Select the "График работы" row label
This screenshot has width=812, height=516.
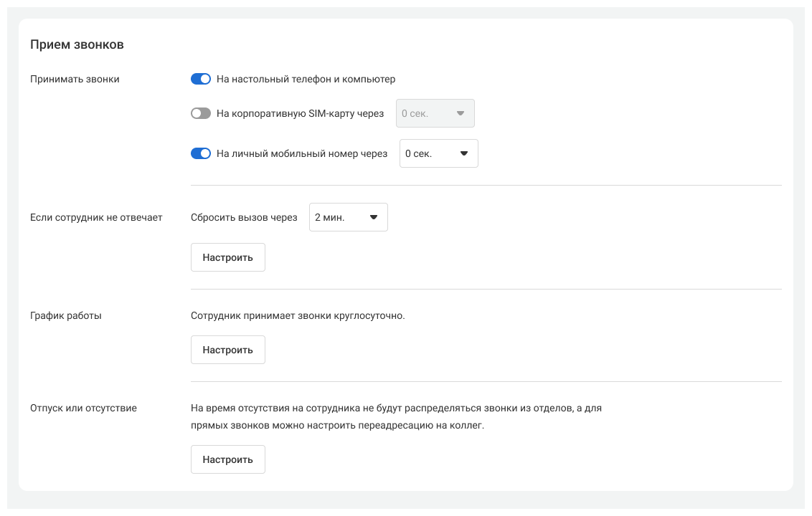point(66,315)
